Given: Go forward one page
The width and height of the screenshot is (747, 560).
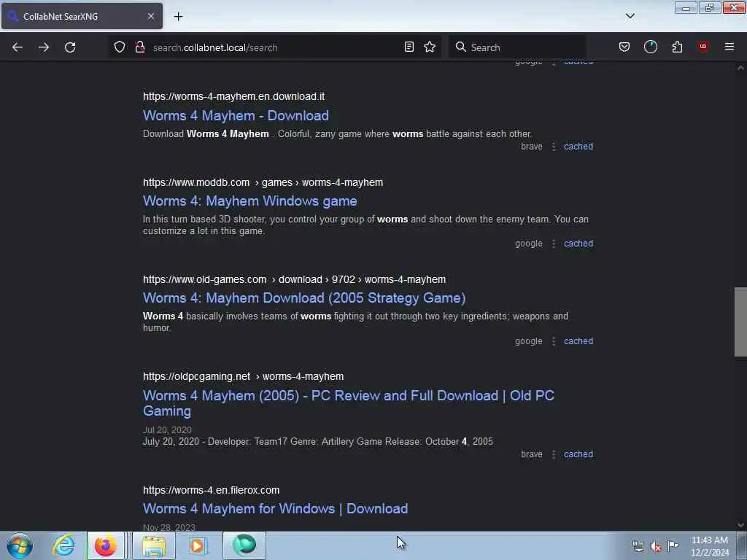Looking at the screenshot, I should pos(43,47).
